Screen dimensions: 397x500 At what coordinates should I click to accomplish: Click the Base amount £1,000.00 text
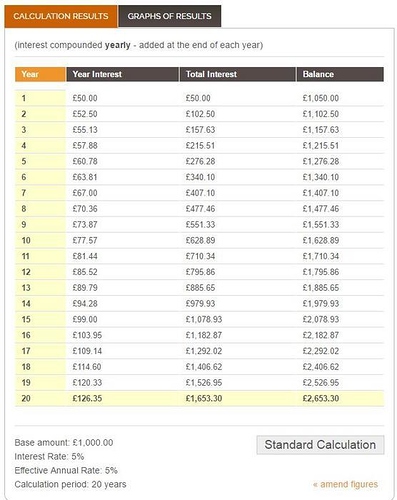(x=64, y=443)
